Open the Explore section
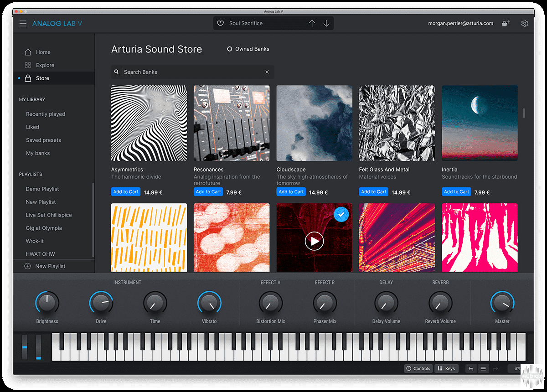 point(45,65)
